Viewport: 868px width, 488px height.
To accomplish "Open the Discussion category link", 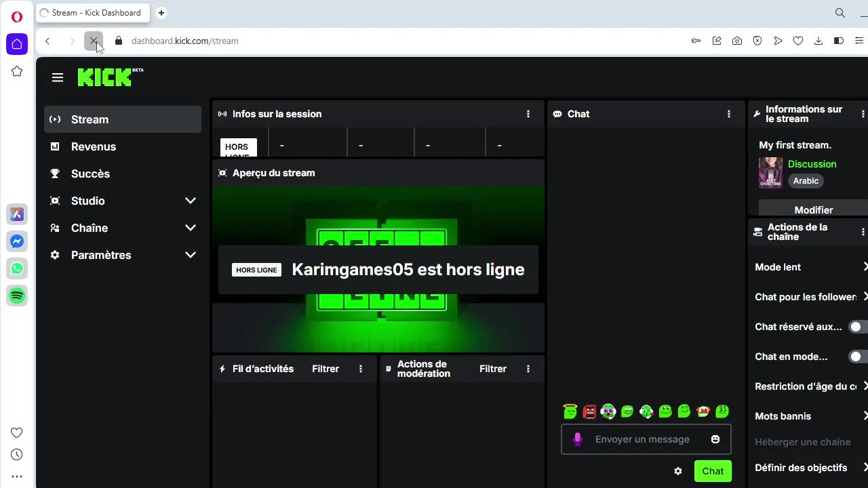I will [812, 164].
